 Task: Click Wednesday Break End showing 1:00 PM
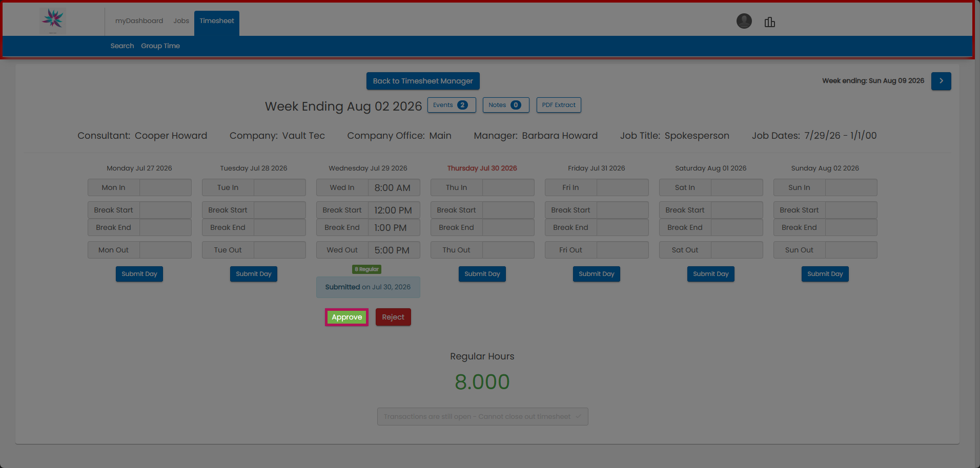(394, 227)
